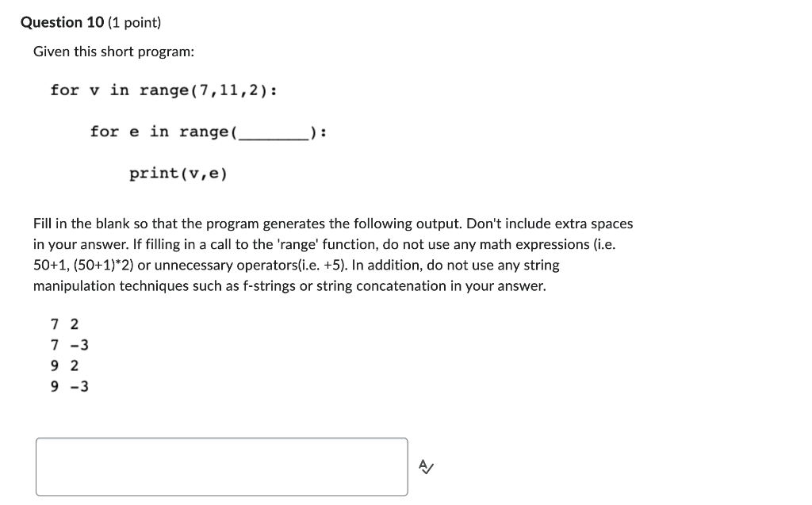Place cursor in the blank answer field

pyautogui.click(x=222, y=467)
